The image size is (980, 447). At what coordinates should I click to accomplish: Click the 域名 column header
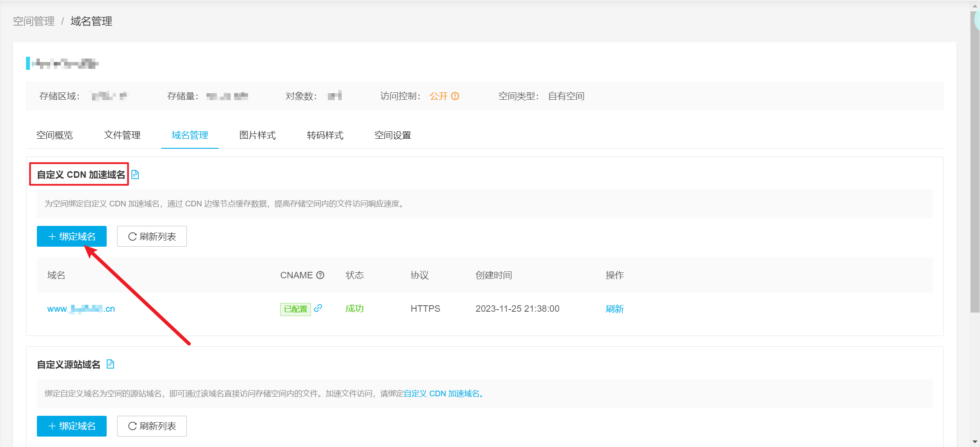point(56,275)
